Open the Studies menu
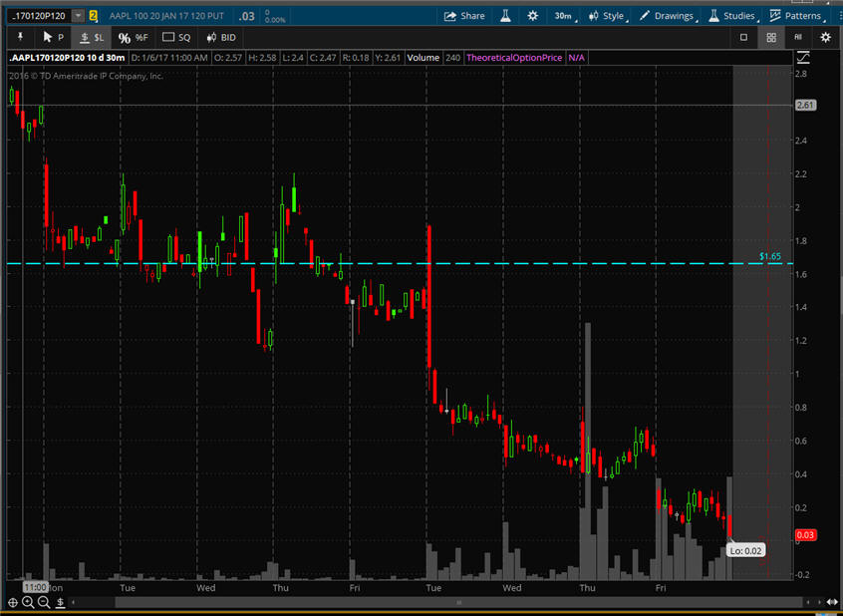843x616 pixels. [x=731, y=16]
